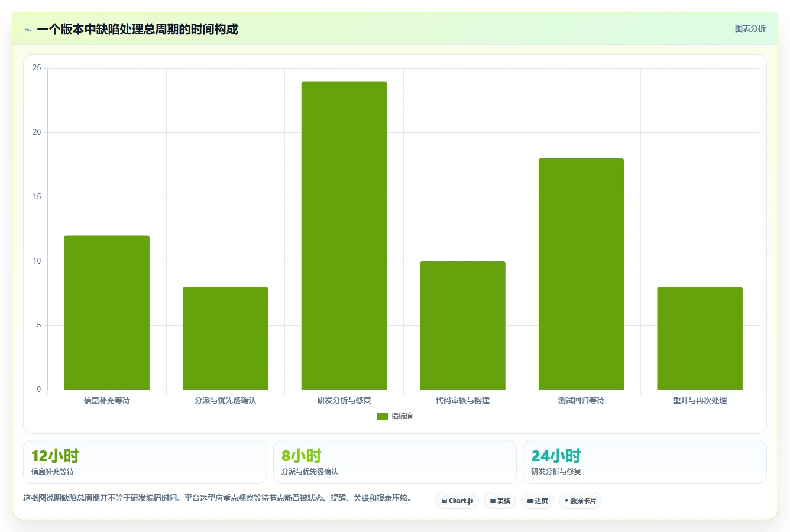The height and width of the screenshot is (532, 790).
Task: Open the 24小时 研发分析与修复 card
Action: coord(645,462)
